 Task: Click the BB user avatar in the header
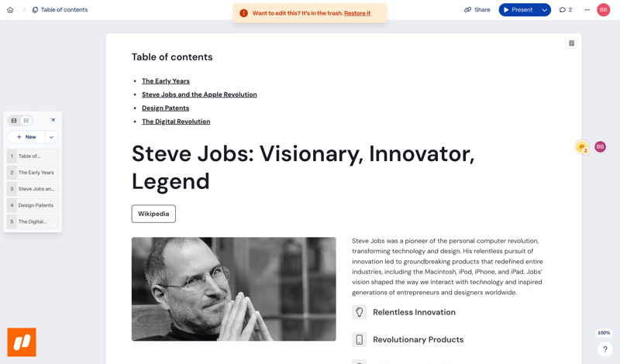click(x=603, y=10)
